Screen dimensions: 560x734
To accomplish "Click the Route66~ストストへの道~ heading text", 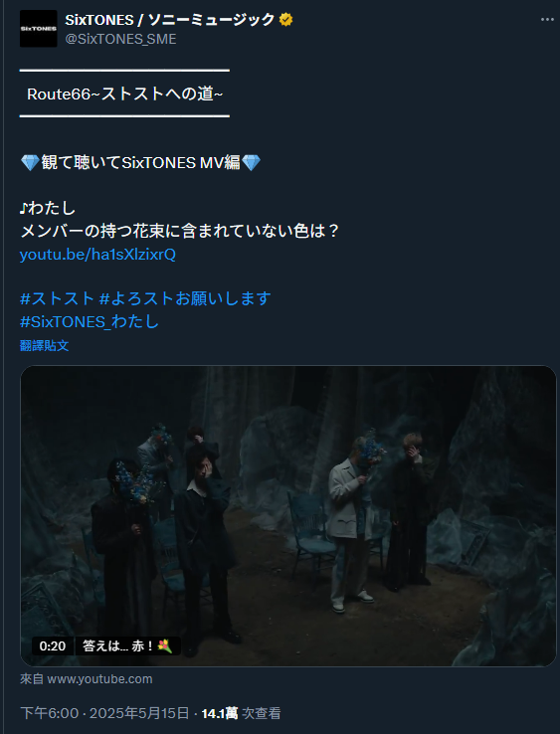I will [x=124, y=94].
